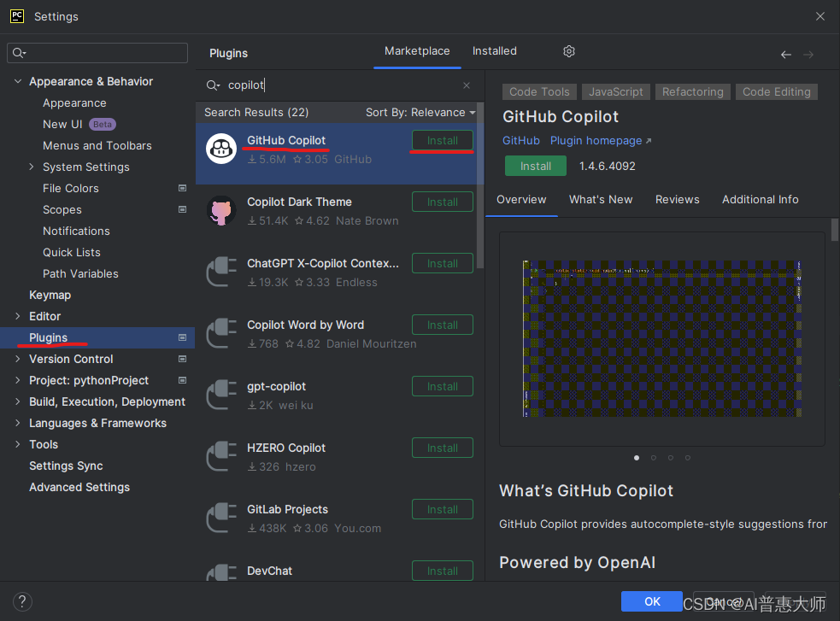Select the Notifications settings item

pos(76,231)
